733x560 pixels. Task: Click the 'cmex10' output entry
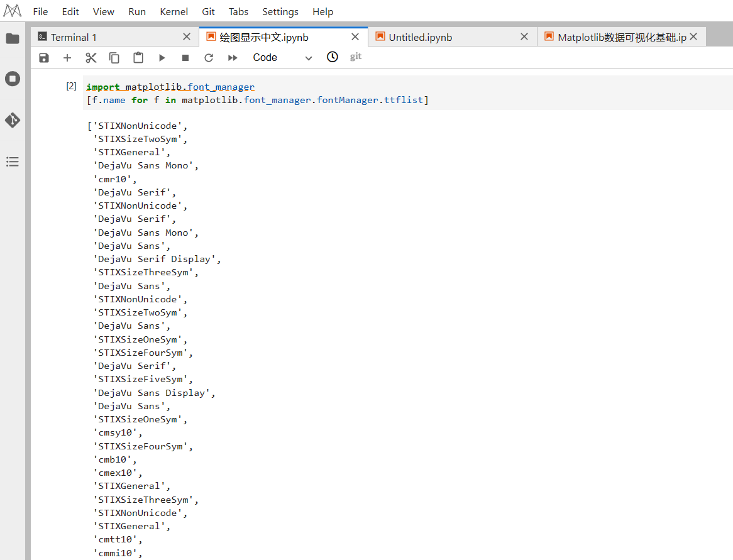(x=118, y=473)
